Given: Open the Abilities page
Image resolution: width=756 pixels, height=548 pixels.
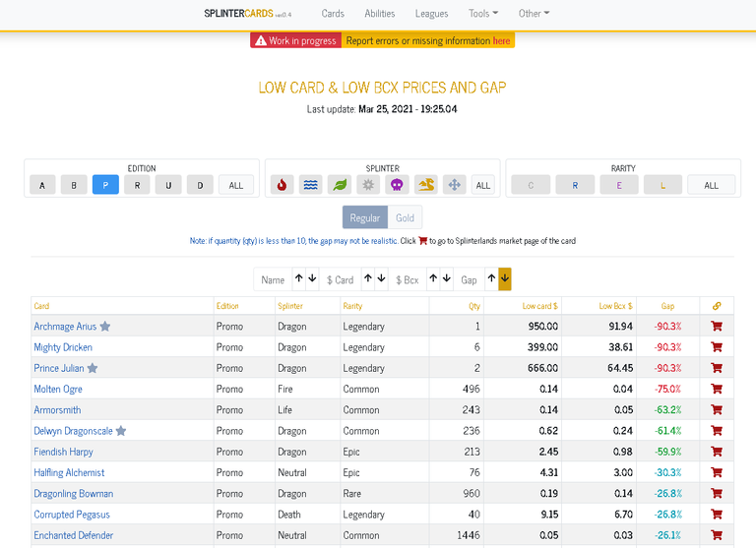Looking at the screenshot, I should click(379, 14).
